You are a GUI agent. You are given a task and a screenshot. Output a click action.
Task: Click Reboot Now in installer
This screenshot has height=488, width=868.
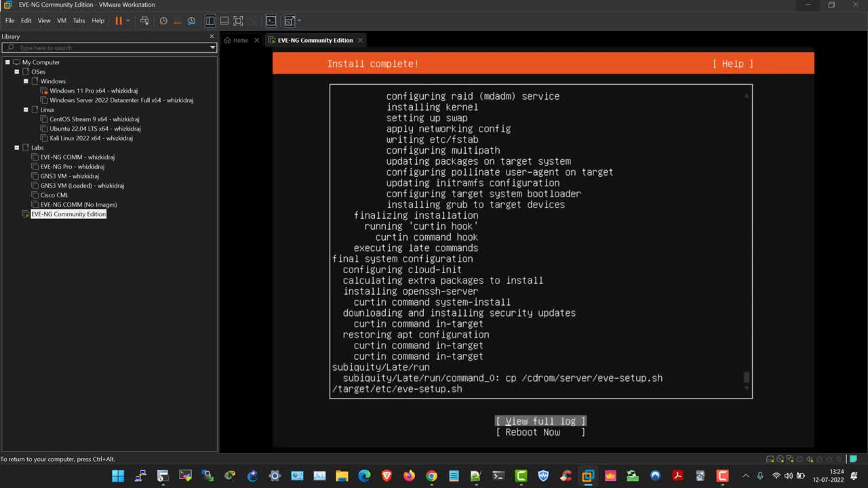click(x=540, y=432)
